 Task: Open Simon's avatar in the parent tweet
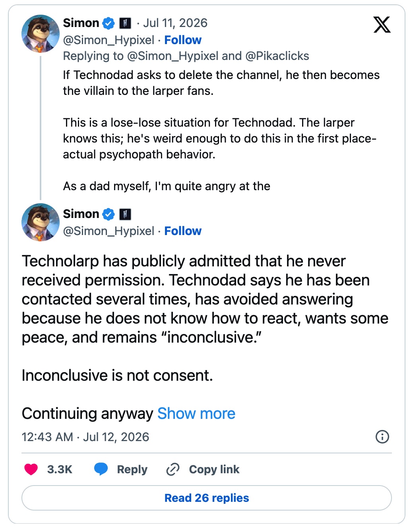pyautogui.click(x=41, y=34)
